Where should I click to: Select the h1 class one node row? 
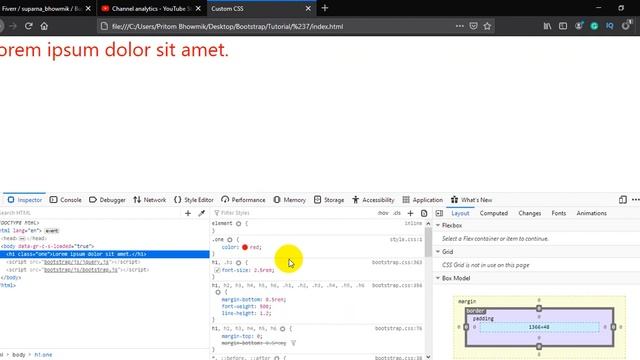pos(104,254)
